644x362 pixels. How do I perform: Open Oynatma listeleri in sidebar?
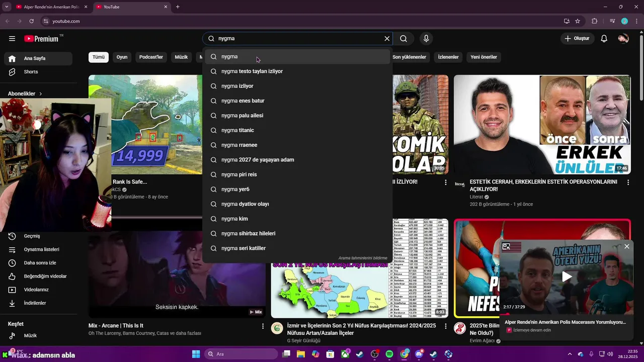38,249
